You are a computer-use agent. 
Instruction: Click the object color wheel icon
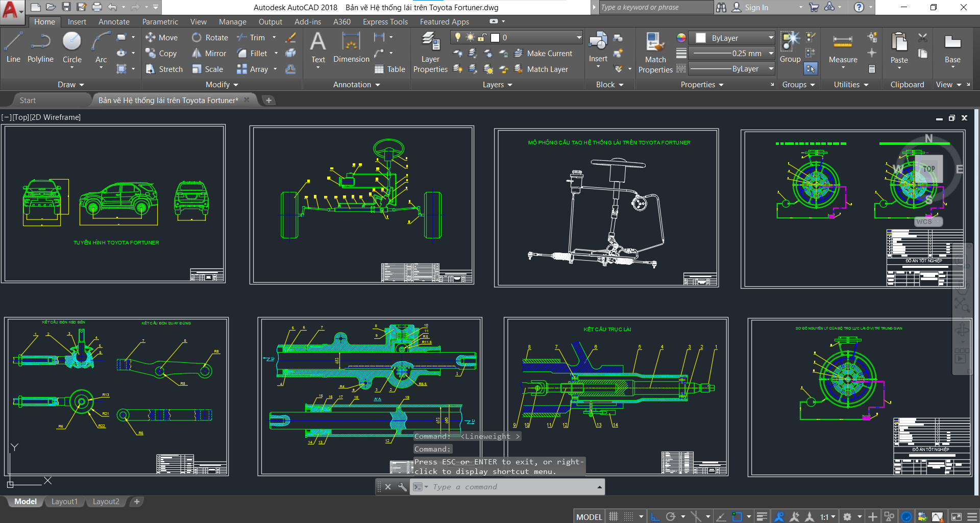[x=681, y=38]
